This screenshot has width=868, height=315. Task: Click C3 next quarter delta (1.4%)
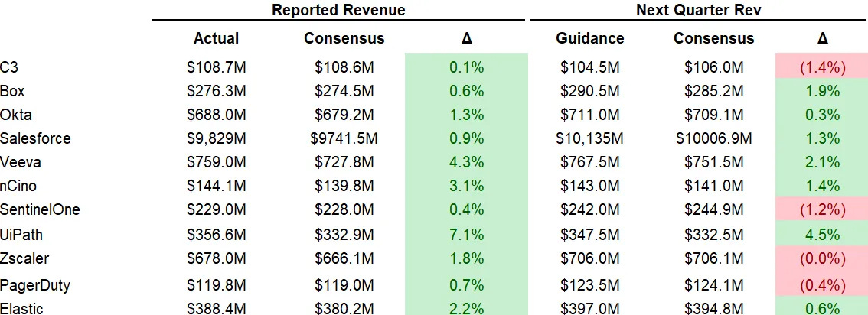point(822,67)
